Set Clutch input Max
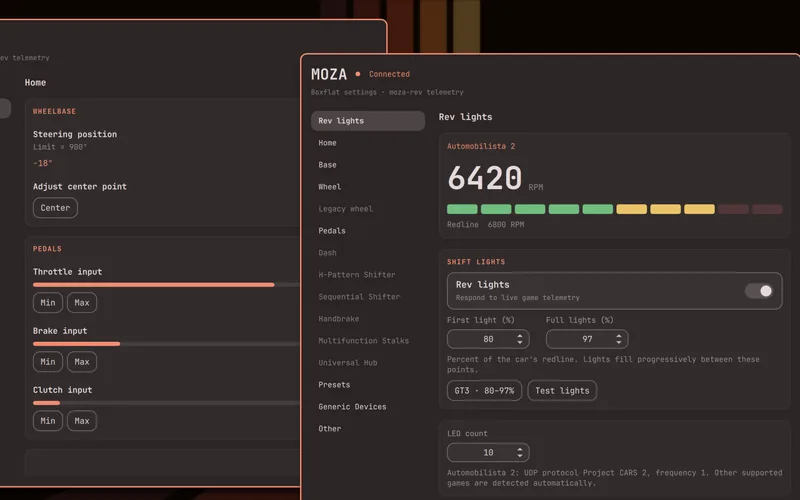 coord(82,421)
